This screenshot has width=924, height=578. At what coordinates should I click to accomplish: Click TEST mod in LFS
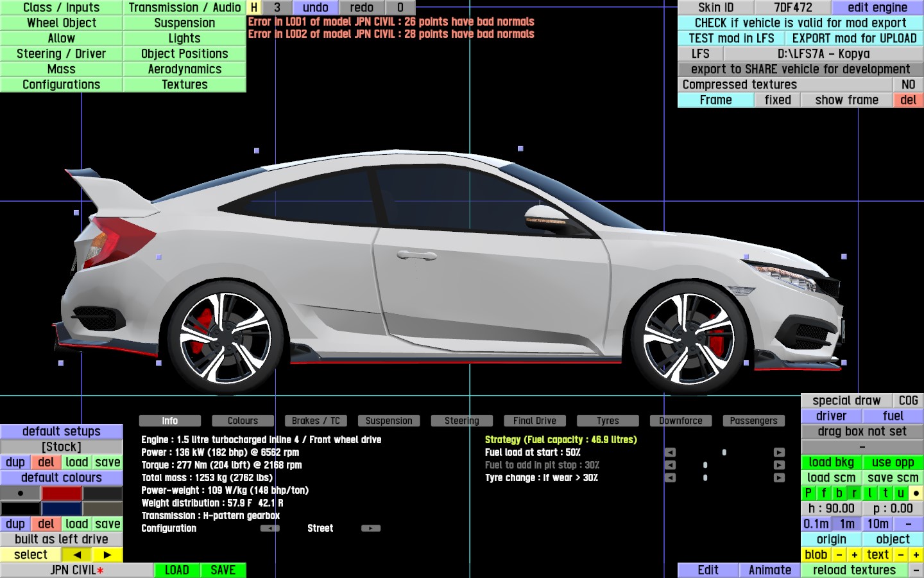pos(732,39)
